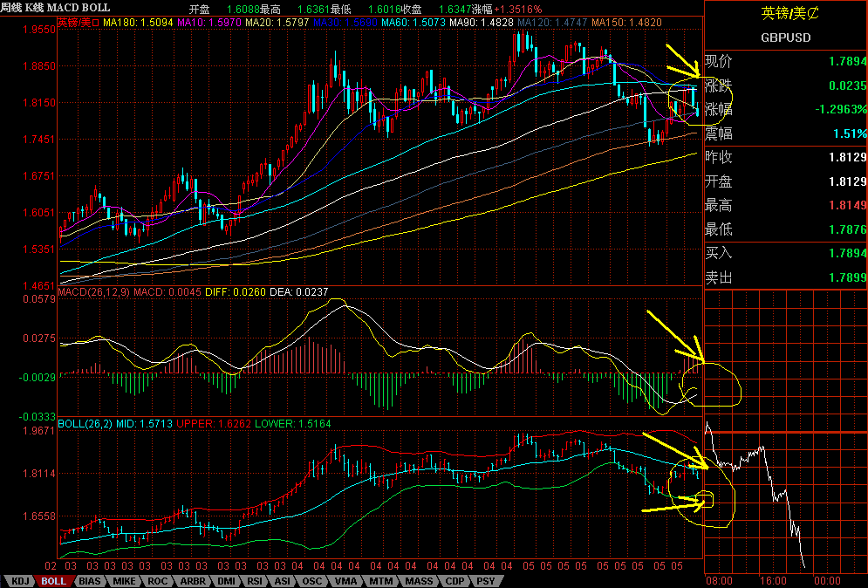Click the 开盘 value 1.8129 in quote panel
The height and width of the screenshot is (588, 868).
pyautogui.click(x=848, y=181)
